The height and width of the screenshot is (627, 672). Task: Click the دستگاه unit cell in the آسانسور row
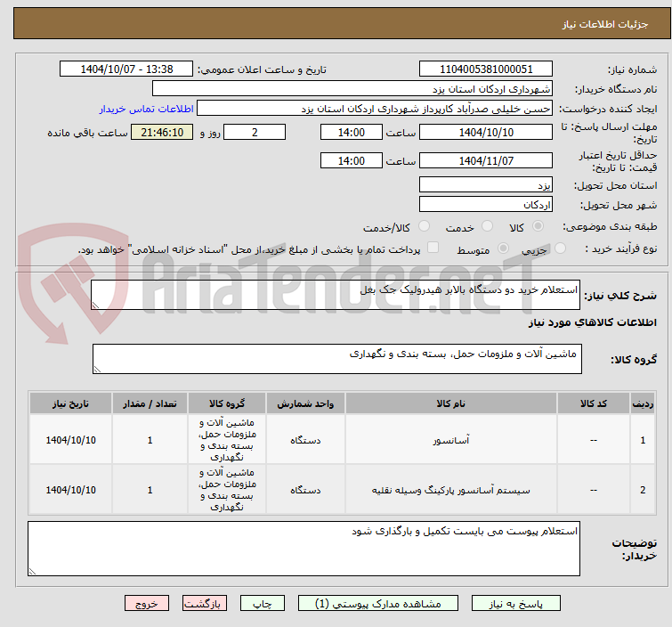click(x=305, y=440)
